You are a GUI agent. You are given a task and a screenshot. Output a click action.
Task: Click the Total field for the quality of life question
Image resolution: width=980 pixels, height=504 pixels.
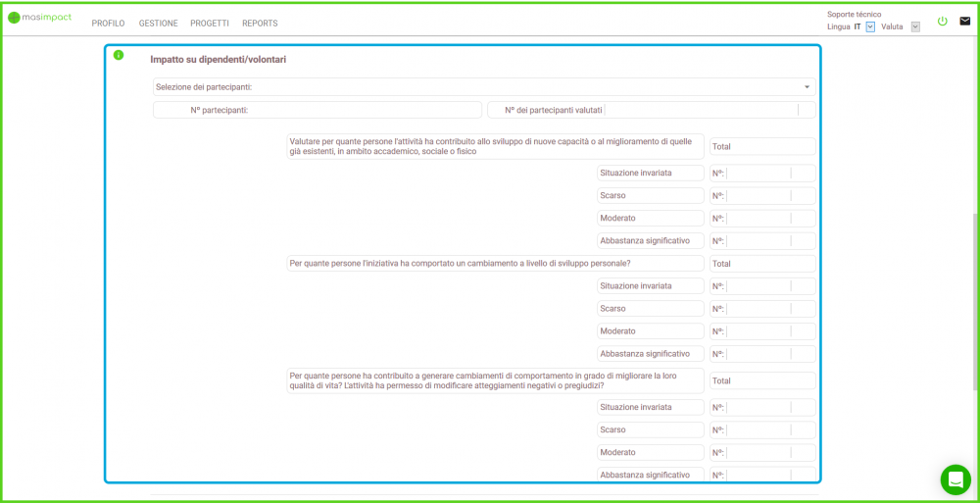click(x=762, y=380)
